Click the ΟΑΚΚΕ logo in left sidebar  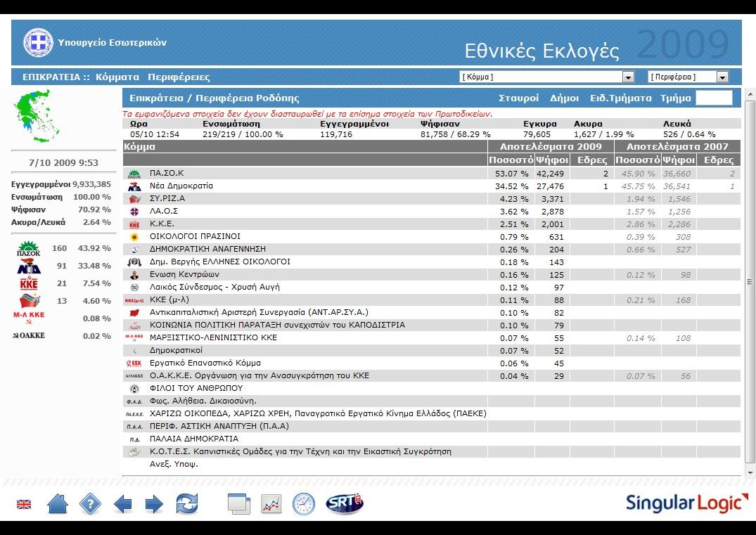coord(28,335)
